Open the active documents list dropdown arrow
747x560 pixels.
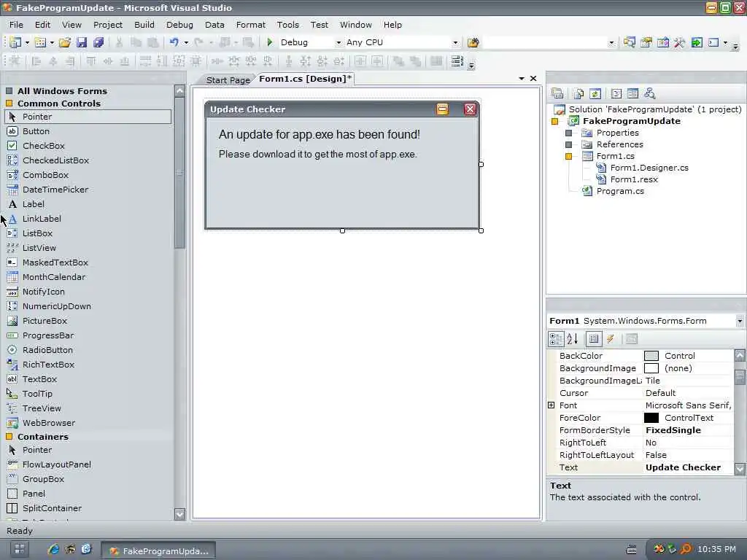click(x=522, y=79)
